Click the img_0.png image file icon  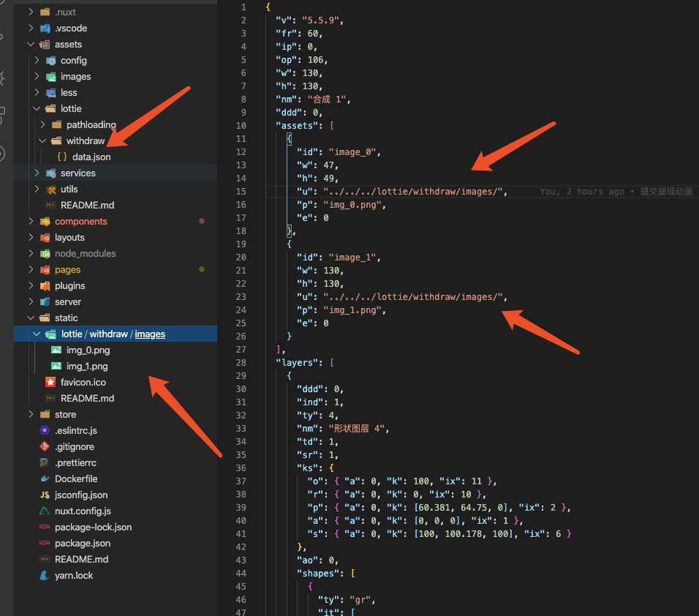pyautogui.click(x=56, y=350)
